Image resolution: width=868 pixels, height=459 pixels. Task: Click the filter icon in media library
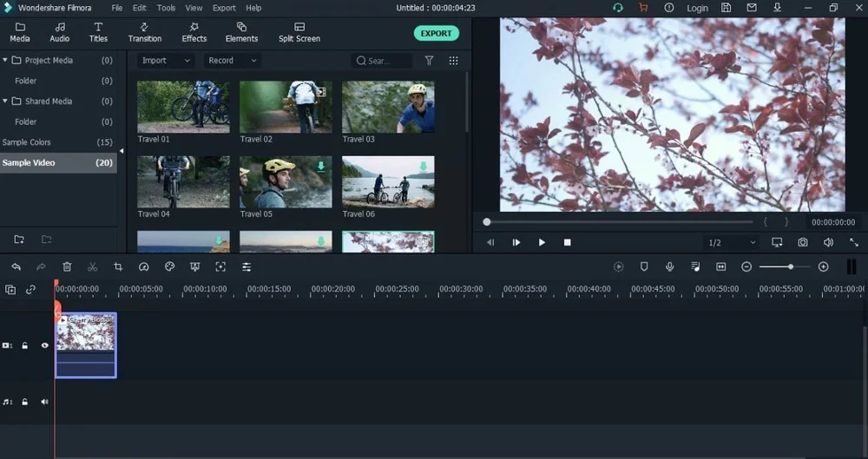pos(429,61)
